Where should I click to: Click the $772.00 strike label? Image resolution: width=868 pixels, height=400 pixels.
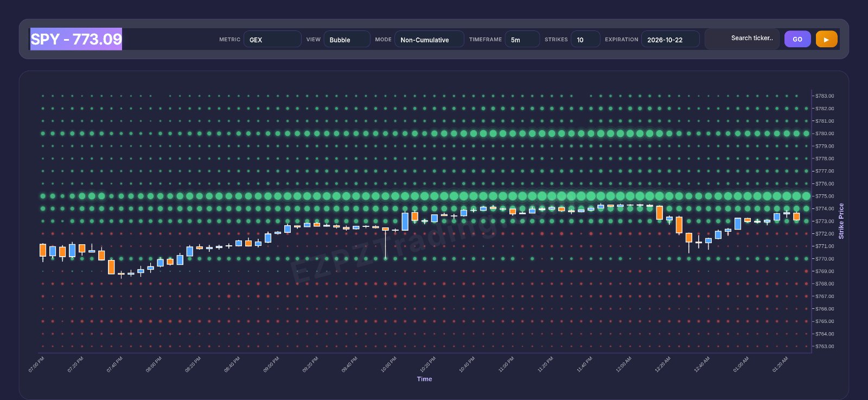(x=825, y=233)
